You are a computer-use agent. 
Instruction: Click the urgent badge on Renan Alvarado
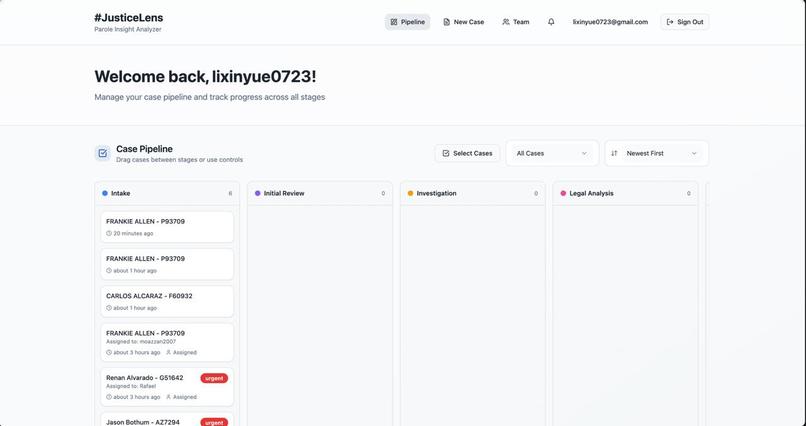point(214,378)
